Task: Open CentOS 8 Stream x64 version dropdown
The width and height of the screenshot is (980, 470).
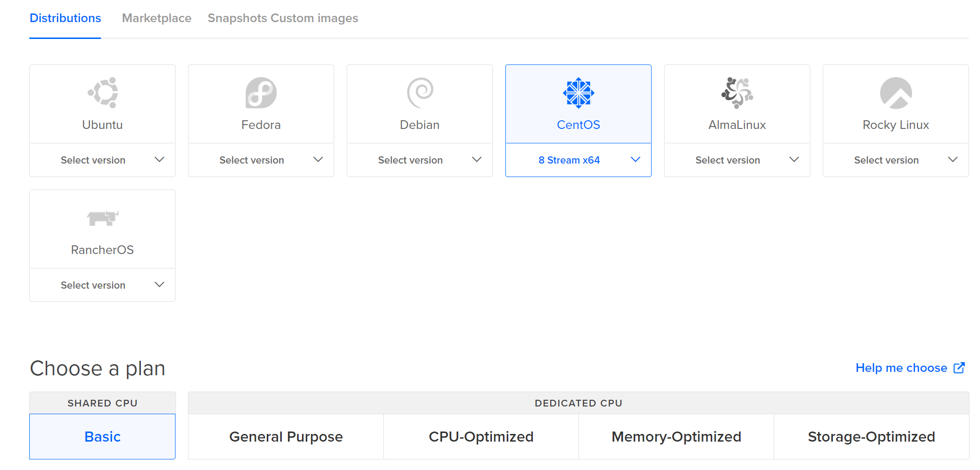Action: 578,160
